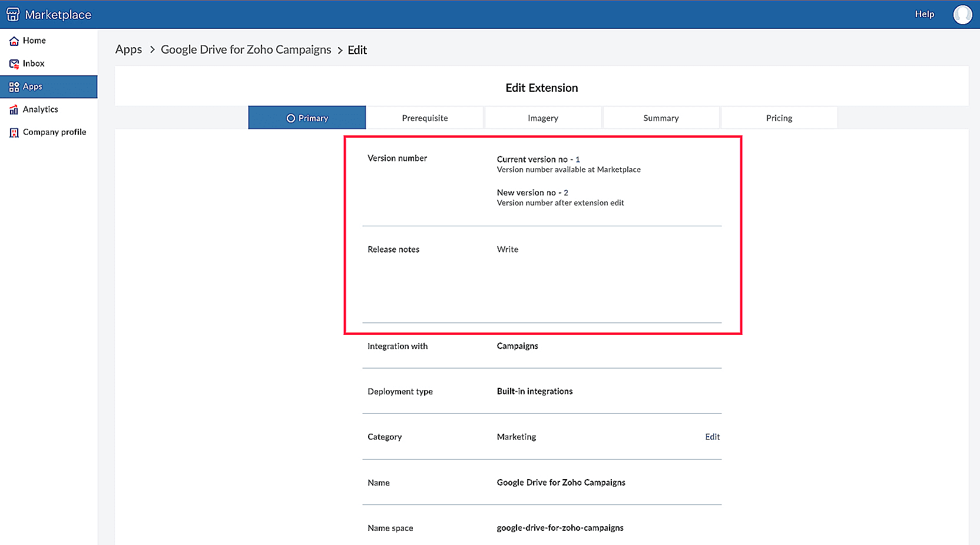Click the Home icon in sidebar
This screenshot has height=545, width=980.
pyautogui.click(x=14, y=41)
